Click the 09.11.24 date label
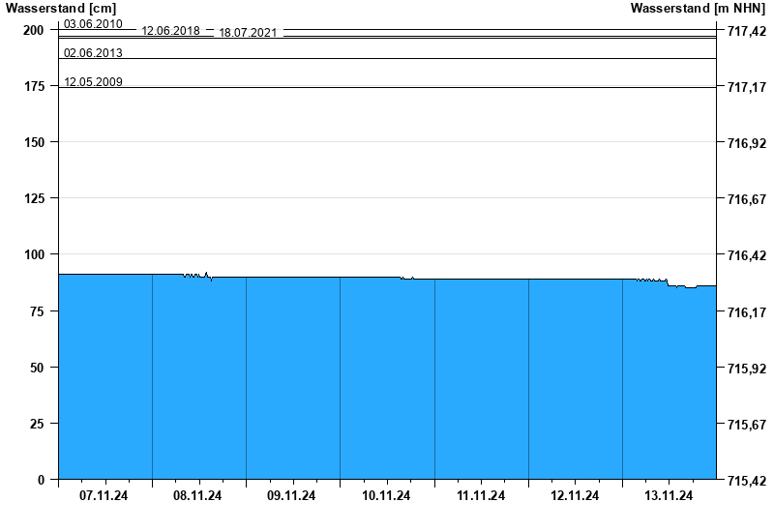This screenshot has width=774, height=532. point(291,496)
